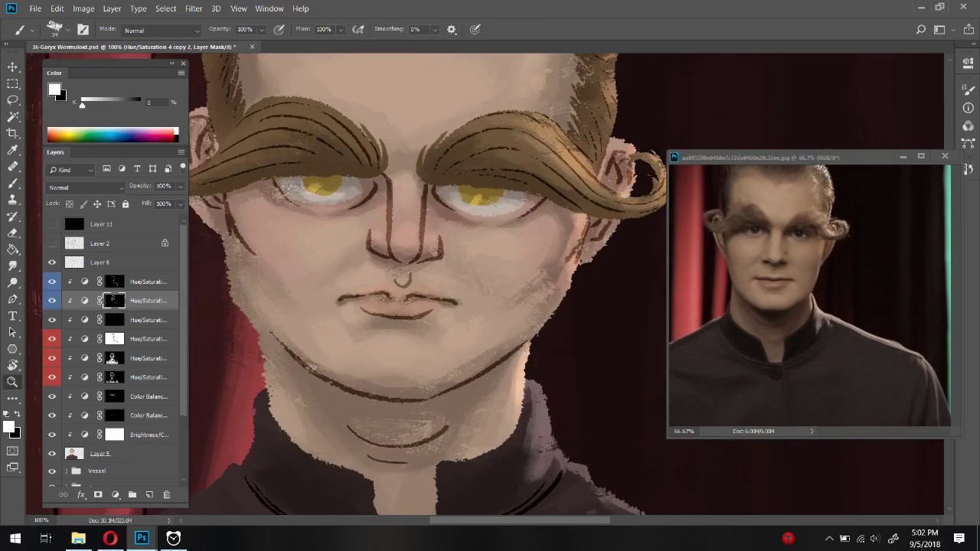The width and height of the screenshot is (980, 551).
Task: Hide Layer 5 eye icon
Action: [52, 454]
